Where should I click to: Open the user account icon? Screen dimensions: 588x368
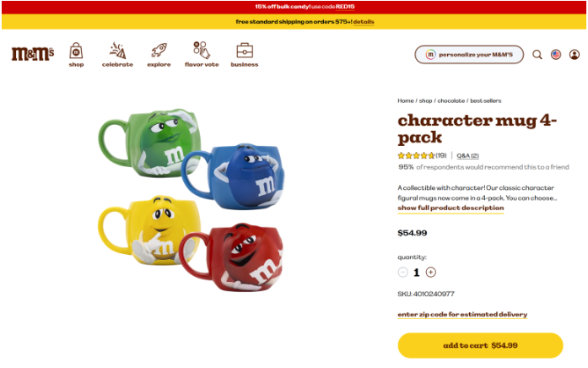click(x=575, y=55)
